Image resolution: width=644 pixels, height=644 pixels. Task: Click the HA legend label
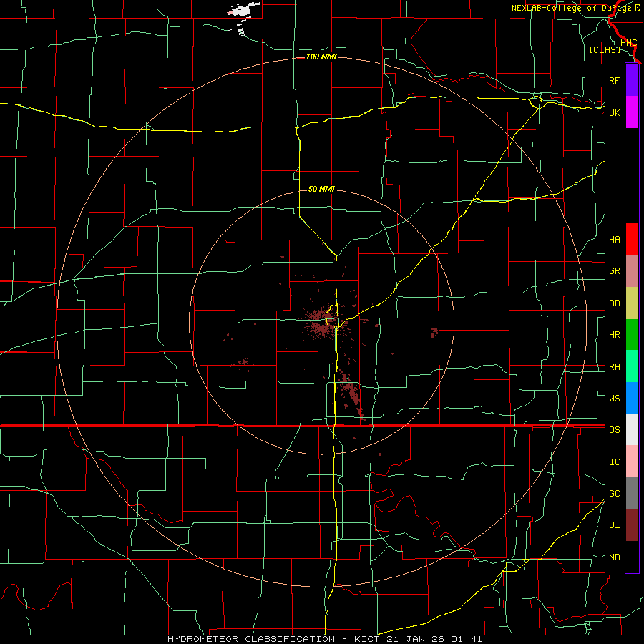point(615,239)
